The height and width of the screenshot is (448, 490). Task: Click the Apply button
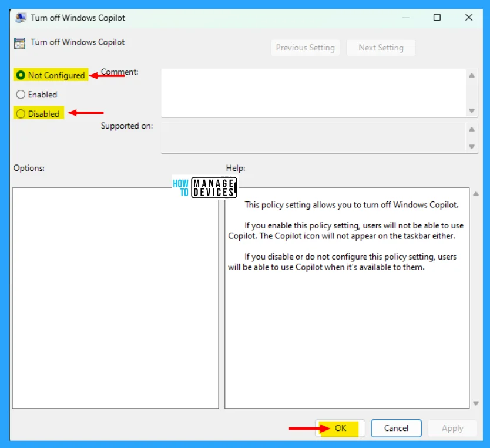point(452,428)
